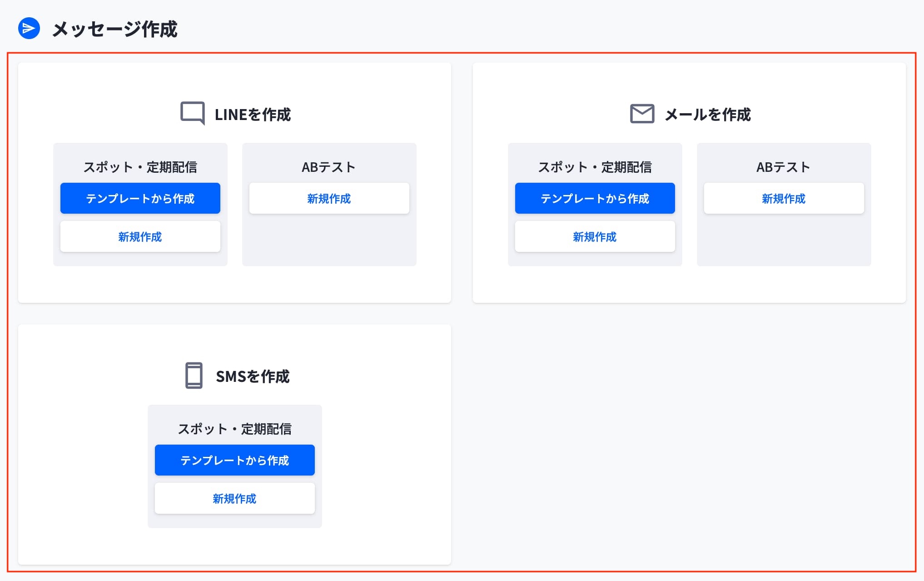Viewport: 924px width, 581px height.
Task: Click the メッセージ作成 page title
Action: click(x=114, y=30)
